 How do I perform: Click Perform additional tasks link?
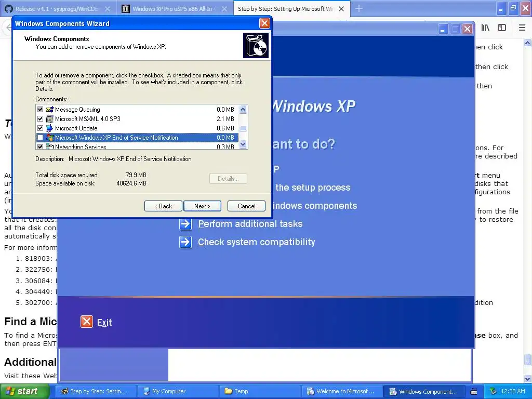[250, 224]
